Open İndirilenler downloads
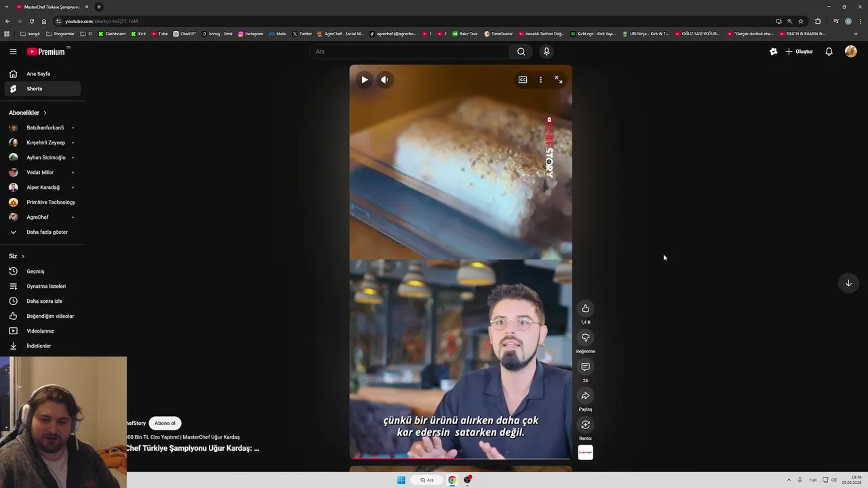 coord(43,346)
